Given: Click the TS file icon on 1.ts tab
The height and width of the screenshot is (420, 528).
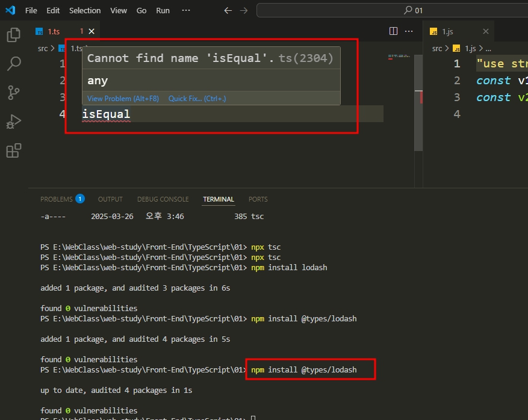Looking at the screenshot, I should 39,32.
